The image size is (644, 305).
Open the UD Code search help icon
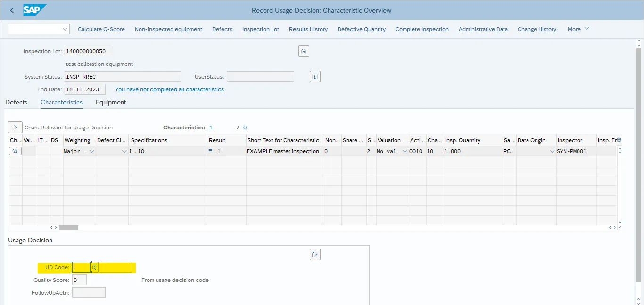pos(94,267)
